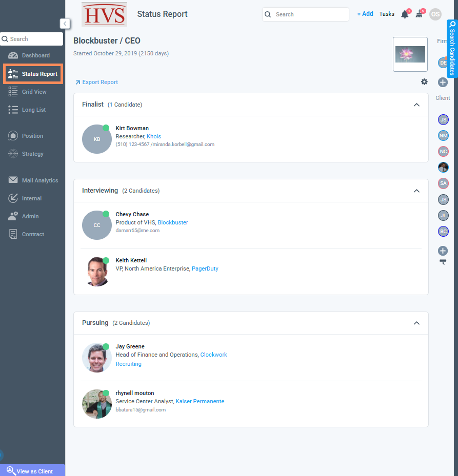Screen dimensions: 458x476
Task: Click the SA client avatar
Action: (x=443, y=183)
